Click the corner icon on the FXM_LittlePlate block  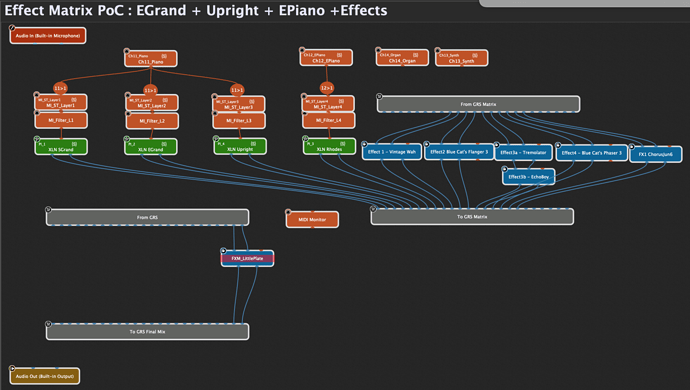223,250
